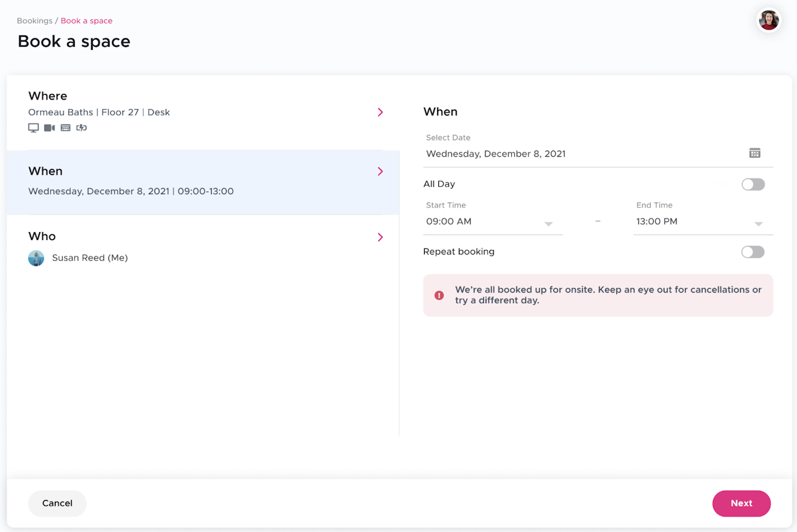This screenshot has height=532, width=797.
Task: Expand the Who section chevron
Action: coord(380,237)
